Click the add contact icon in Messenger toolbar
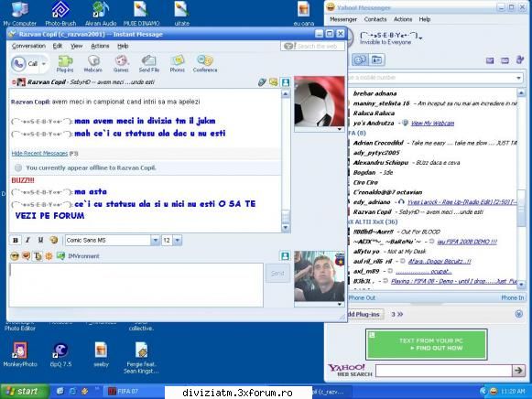The width and height of the screenshot is (532, 399). point(519,60)
